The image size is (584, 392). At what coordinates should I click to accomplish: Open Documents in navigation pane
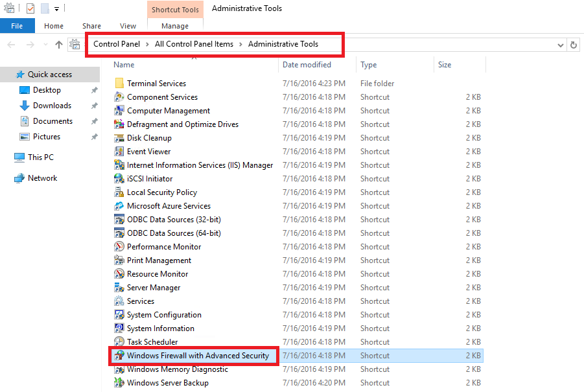[53, 121]
